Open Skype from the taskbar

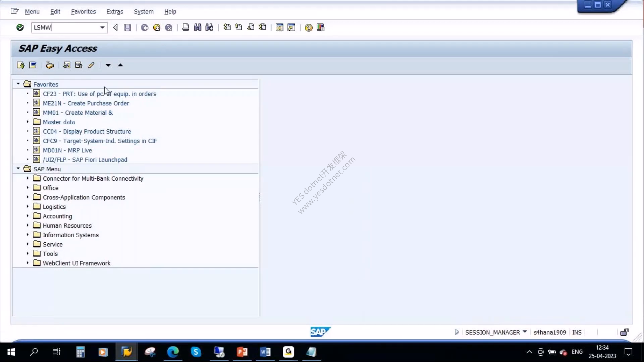coord(196,352)
